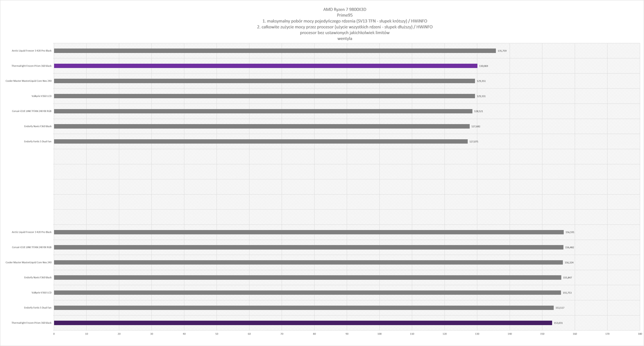Screen dimensions: 644x346
Task: Select the data label 156,482
Action: [569, 247]
